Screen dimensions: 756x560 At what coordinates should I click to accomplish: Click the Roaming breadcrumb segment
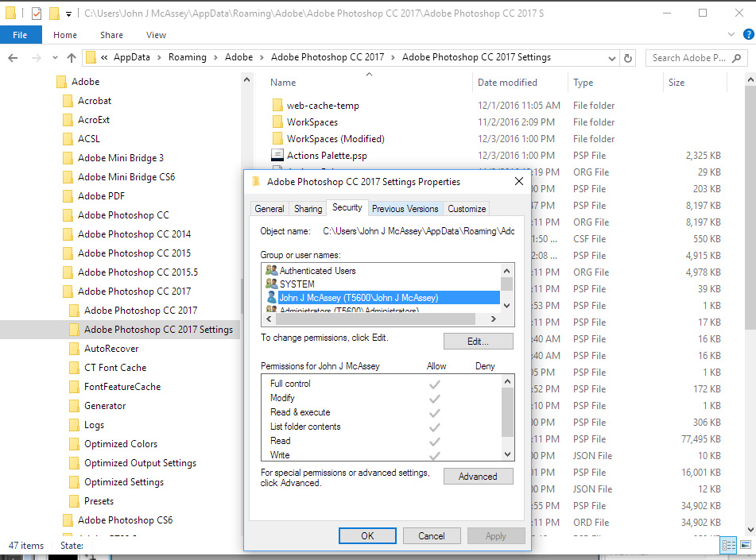187,57
